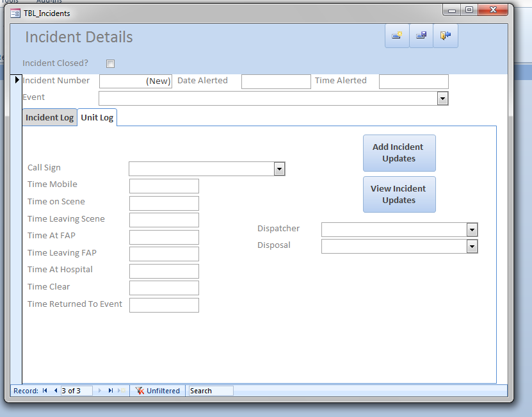Click new blank record navigation icon
532x417 pixels.
(x=122, y=391)
